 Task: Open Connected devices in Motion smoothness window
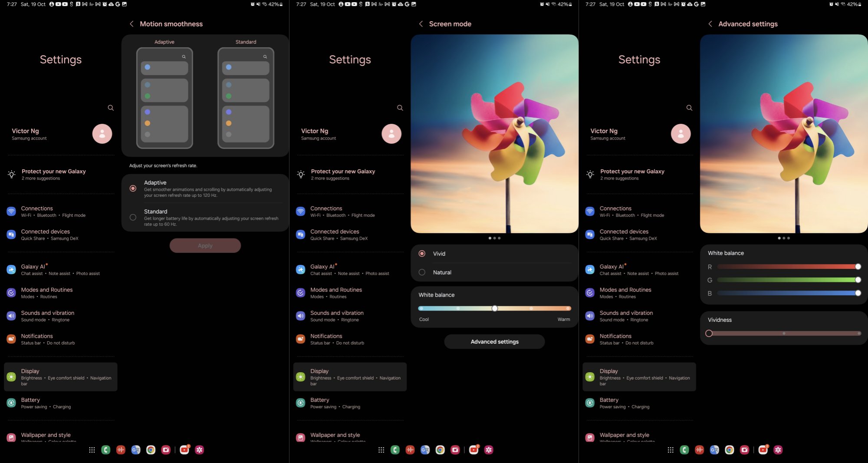(61, 235)
